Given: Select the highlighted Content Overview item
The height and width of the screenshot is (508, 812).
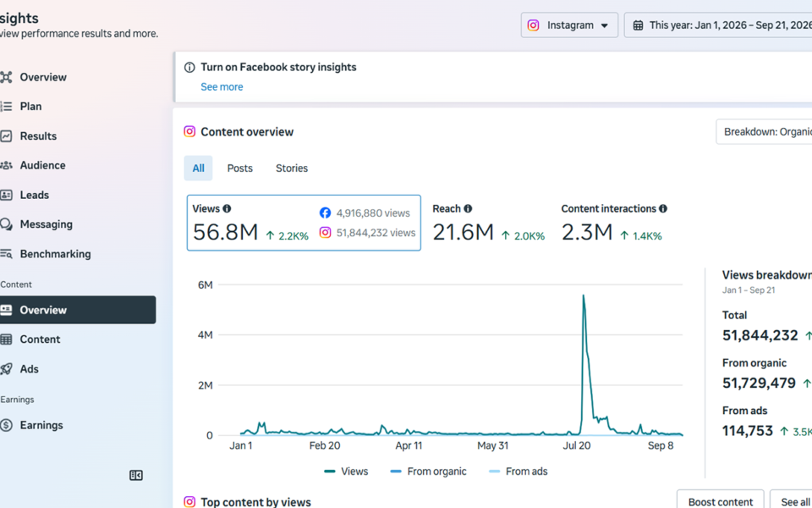Looking at the screenshot, I should coord(78,310).
